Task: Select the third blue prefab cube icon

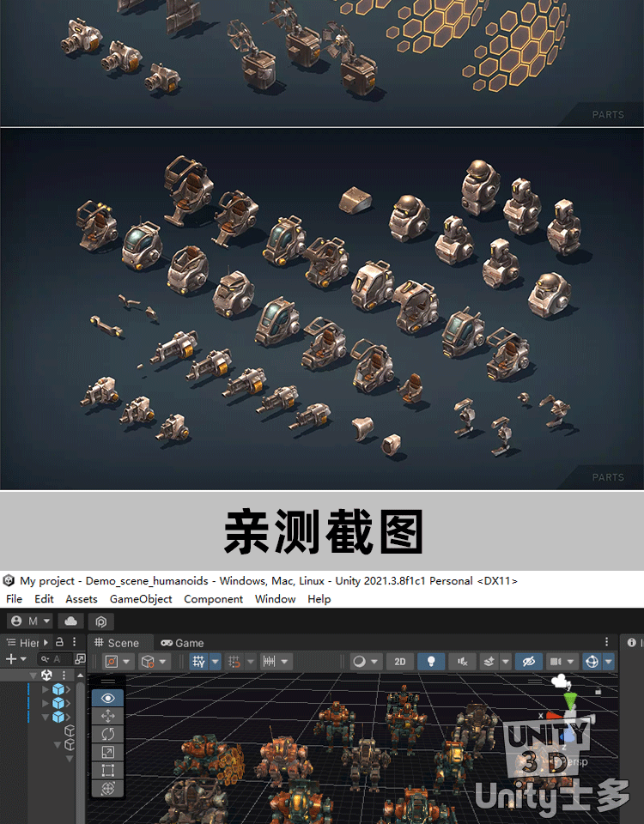Action: point(58,717)
